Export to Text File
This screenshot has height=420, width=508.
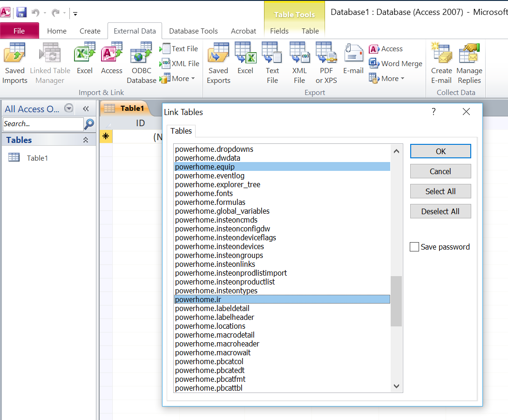tap(272, 63)
